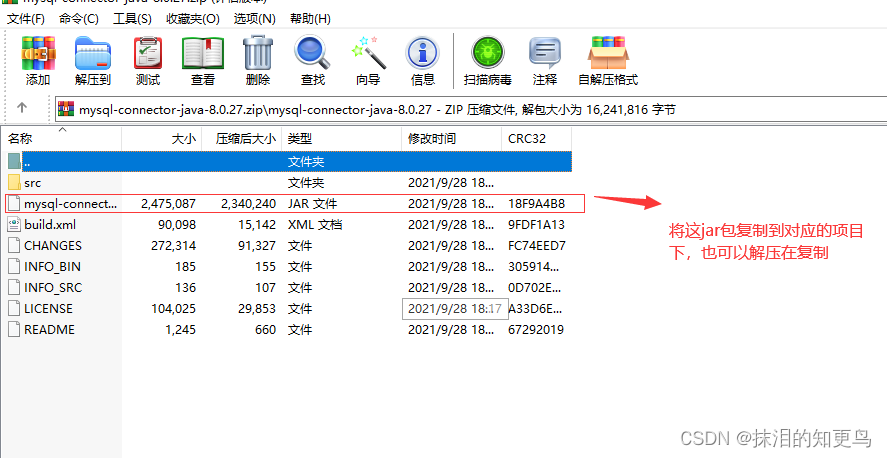Click the Extract To (解压到) icon

pos(93,53)
